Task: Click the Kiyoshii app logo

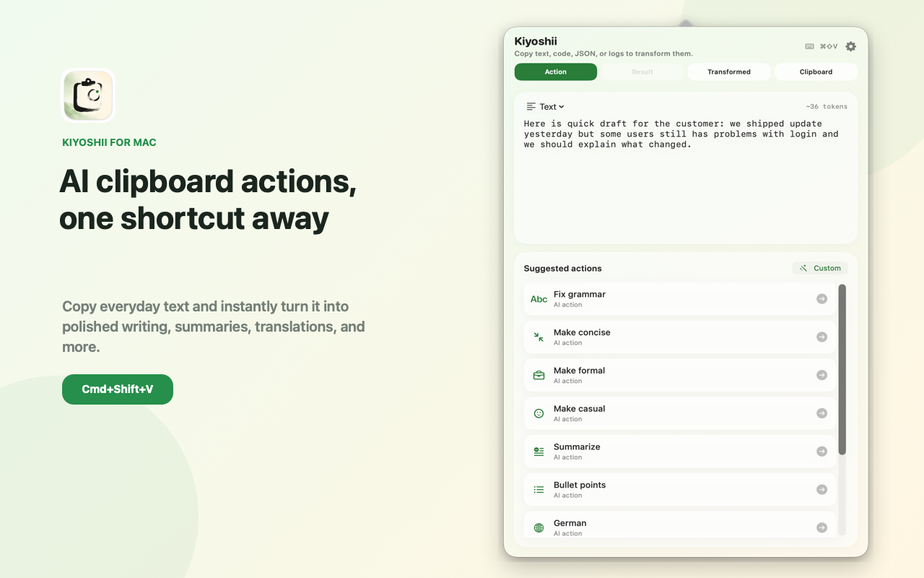Action: pos(88,95)
